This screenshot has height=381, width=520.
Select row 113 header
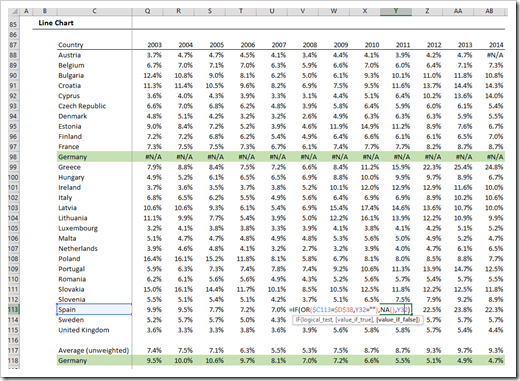13,310
